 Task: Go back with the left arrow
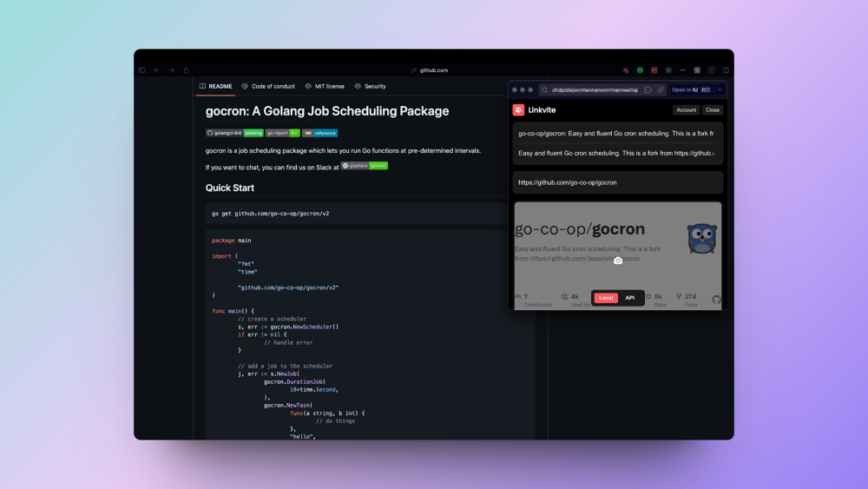click(156, 70)
